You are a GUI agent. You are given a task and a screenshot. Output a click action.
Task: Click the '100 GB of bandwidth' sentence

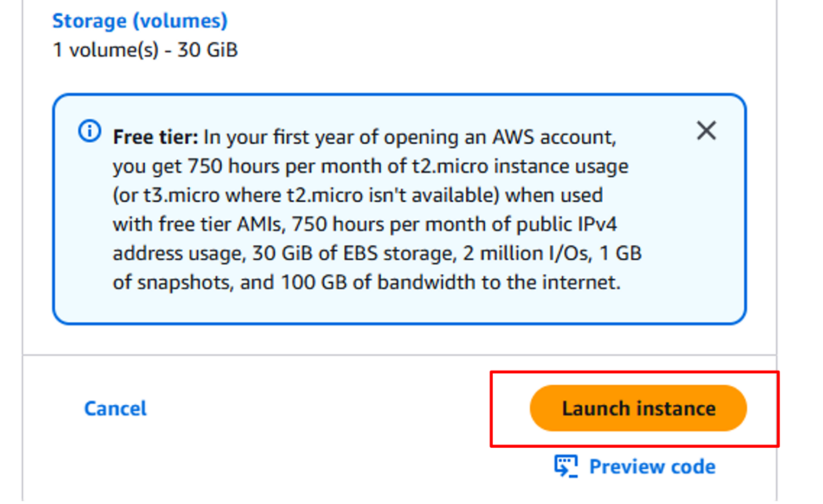[x=378, y=282]
